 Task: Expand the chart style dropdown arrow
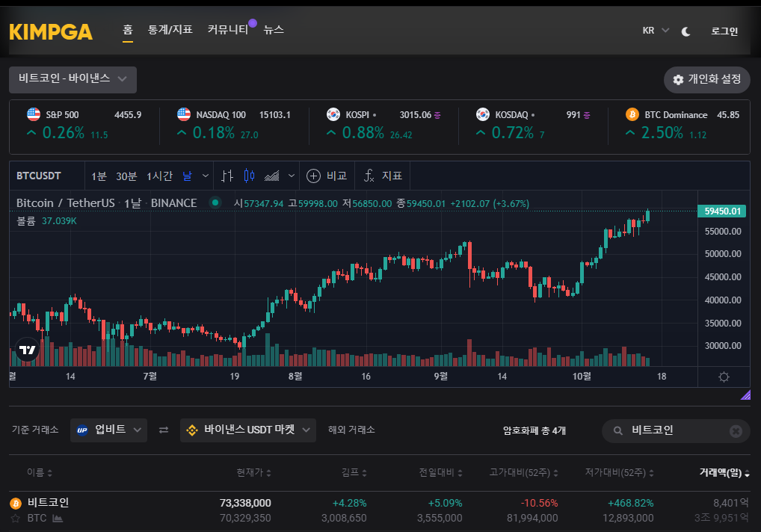292,176
